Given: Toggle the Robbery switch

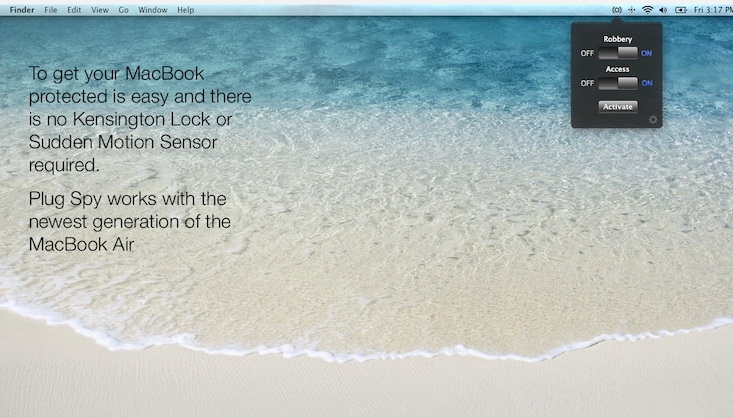Looking at the screenshot, I should click(618, 53).
